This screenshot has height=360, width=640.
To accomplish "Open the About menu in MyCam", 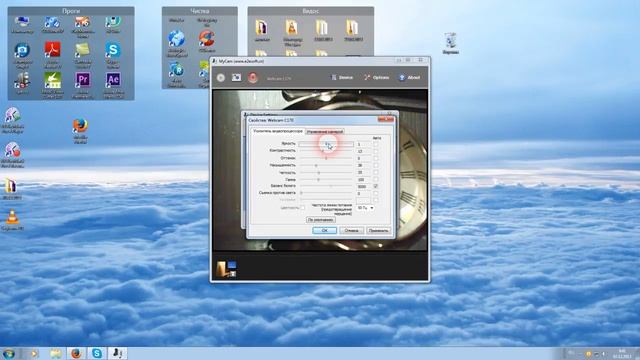I will tap(410, 78).
